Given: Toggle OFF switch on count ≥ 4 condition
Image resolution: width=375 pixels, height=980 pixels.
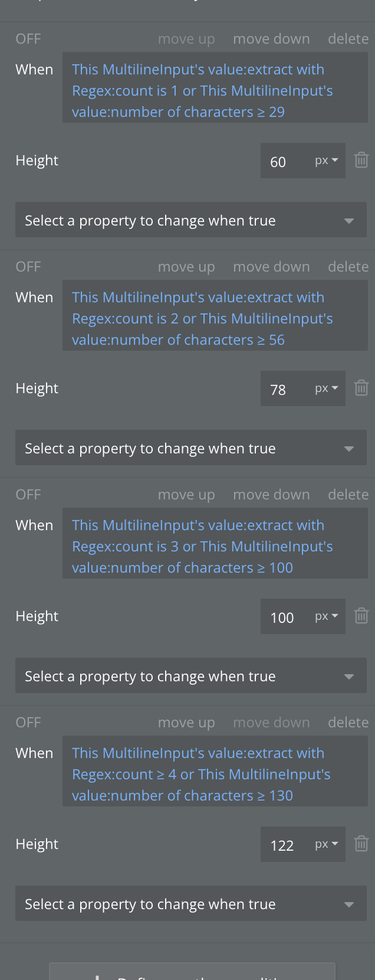Looking at the screenshot, I should coord(28,723).
